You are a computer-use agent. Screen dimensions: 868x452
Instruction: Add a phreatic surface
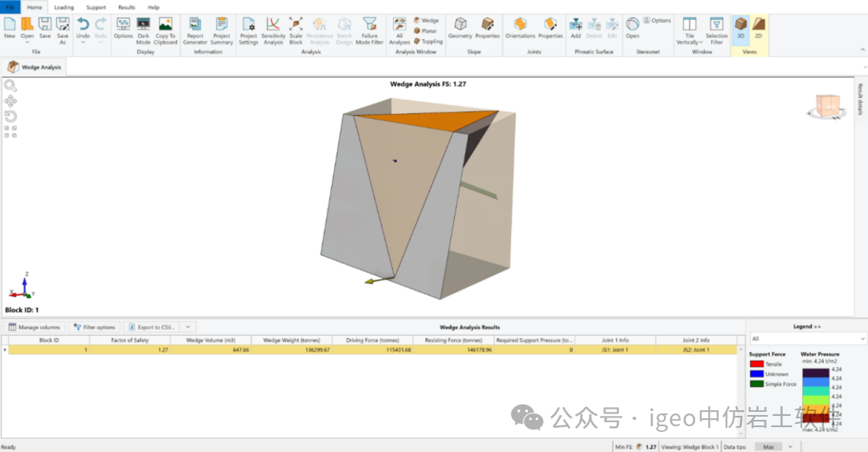coord(575,27)
